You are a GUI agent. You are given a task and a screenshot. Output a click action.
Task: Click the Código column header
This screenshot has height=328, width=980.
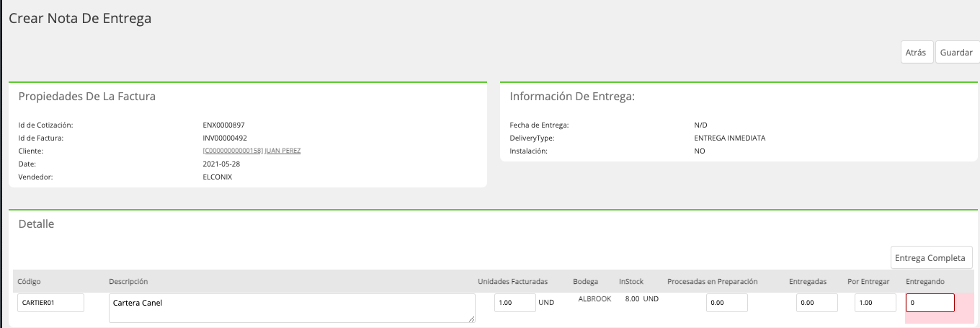(x=30, y=281)
